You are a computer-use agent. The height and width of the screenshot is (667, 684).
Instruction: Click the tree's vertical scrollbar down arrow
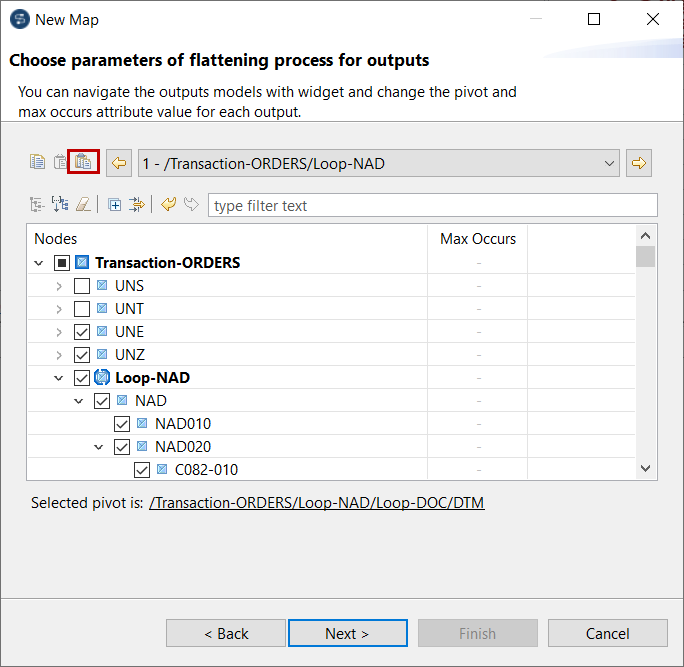(x=645, y=468)
